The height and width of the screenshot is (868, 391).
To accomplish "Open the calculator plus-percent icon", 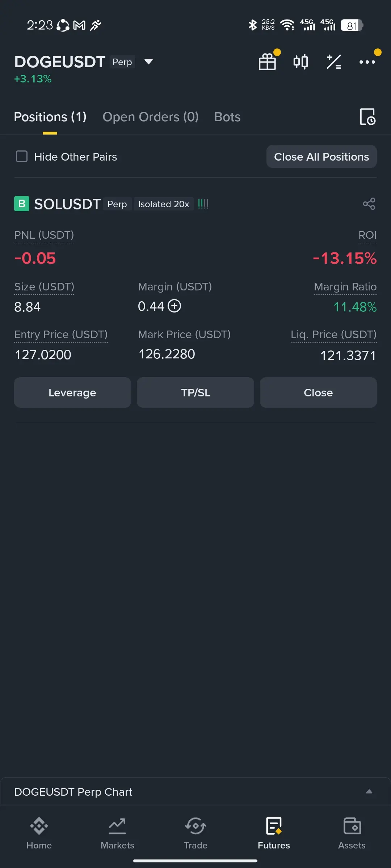I will (x=334, y=61).
